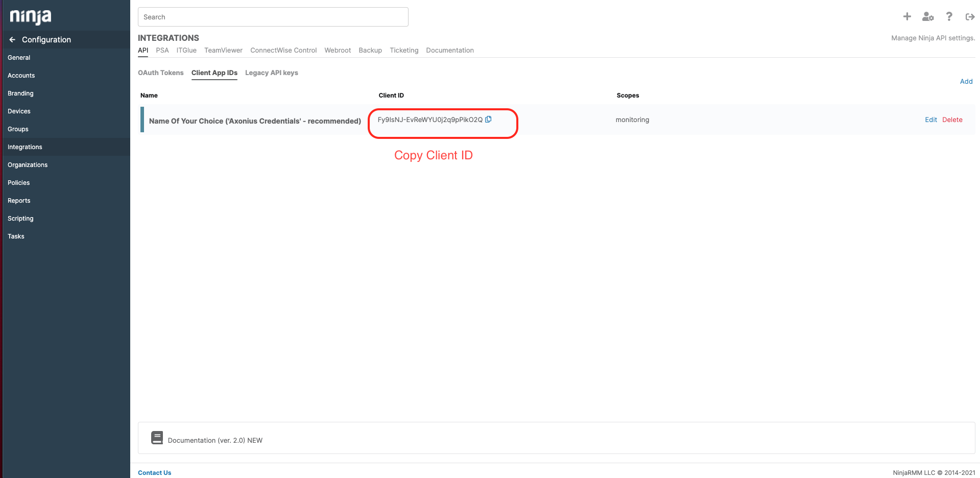Click Edit for the client app row
The width and height of the screenshot is (980, 478).
click(931, 120)
